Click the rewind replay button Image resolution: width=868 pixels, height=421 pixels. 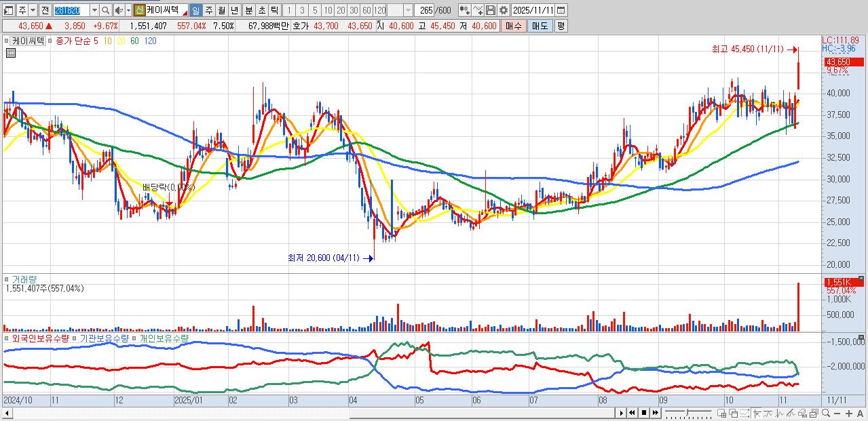(x=632, y=412)
